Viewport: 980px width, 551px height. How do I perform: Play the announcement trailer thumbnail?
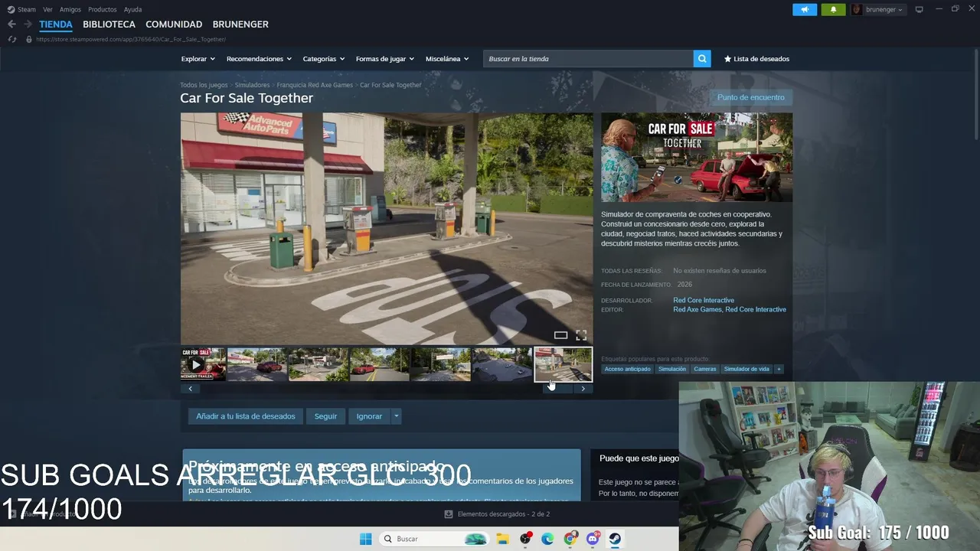[x=203, y=364]
